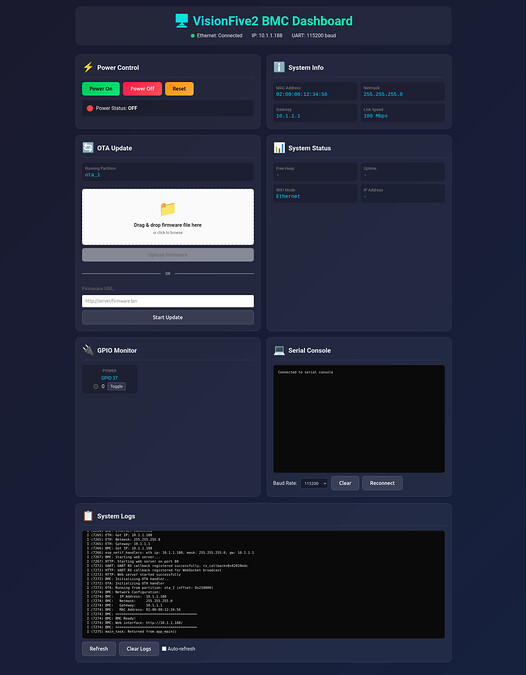Click the Serial Console laptop icon
The image size is (526, 675).
coord(279,350)
